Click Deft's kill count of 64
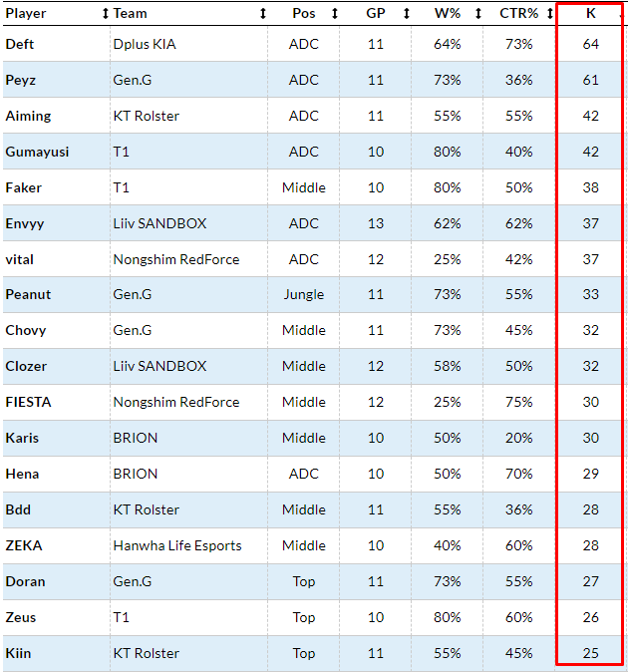628x672 pixels. tap(591, 44)
